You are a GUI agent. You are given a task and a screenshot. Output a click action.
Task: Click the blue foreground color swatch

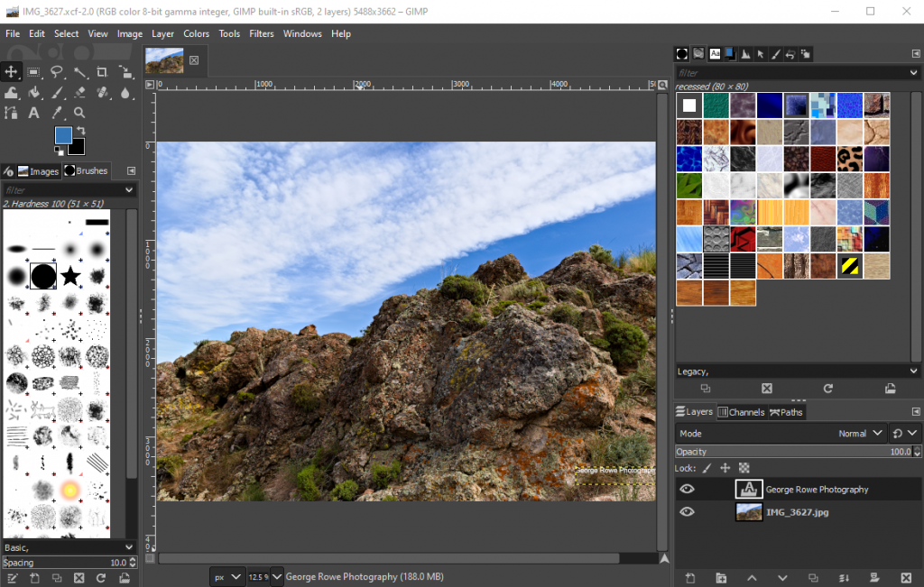63,135
